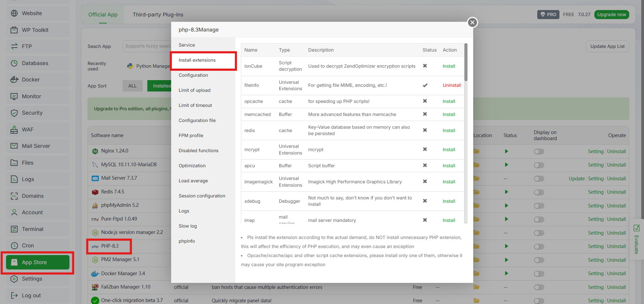Click the extensions table vertical scrollbar
This screenshot has width=644, height=304.
[466, 62]
